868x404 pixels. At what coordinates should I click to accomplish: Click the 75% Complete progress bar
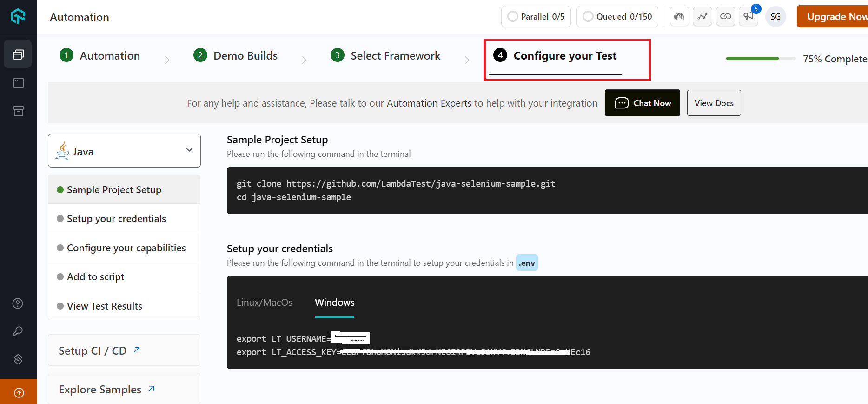(x=760, y=58)
